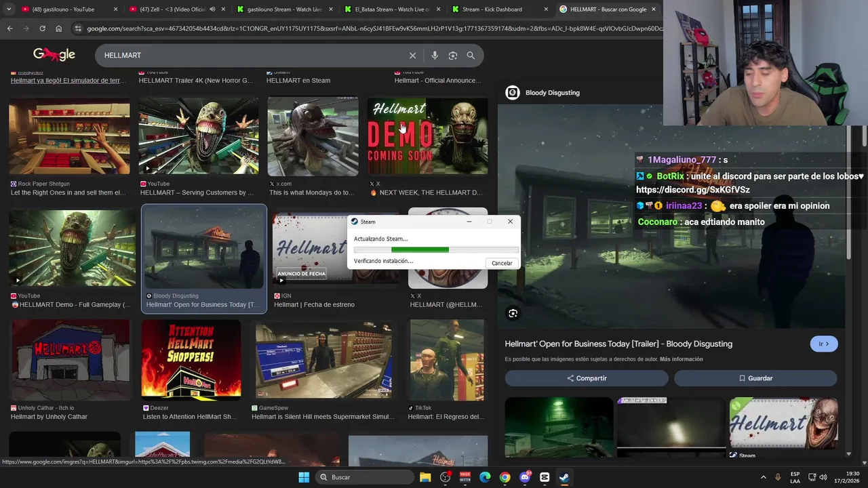View site information icon in address bar
Viewport: 868px width, 488px height.
(78, 28)
